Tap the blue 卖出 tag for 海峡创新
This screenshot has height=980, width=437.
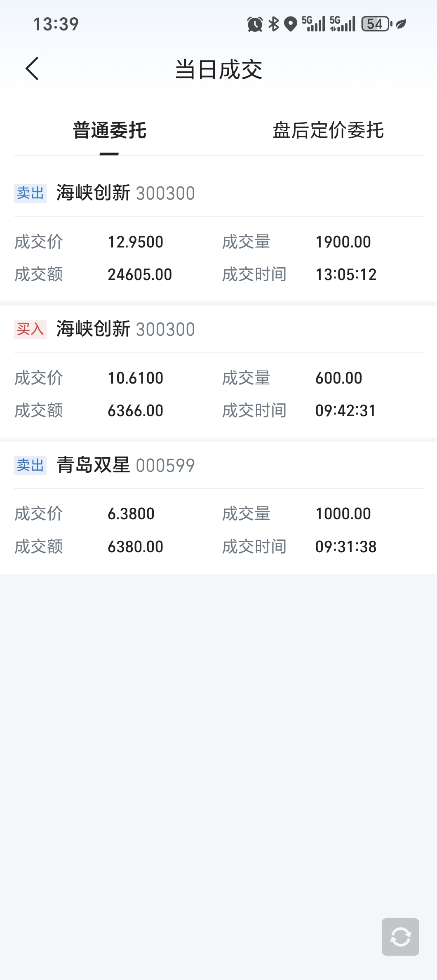point(30,193)
